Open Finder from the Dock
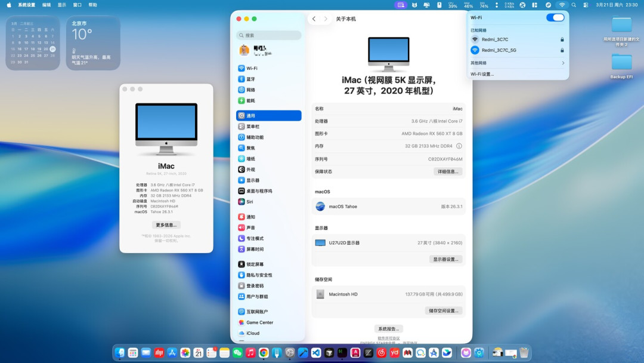 (x=119, y=353)
